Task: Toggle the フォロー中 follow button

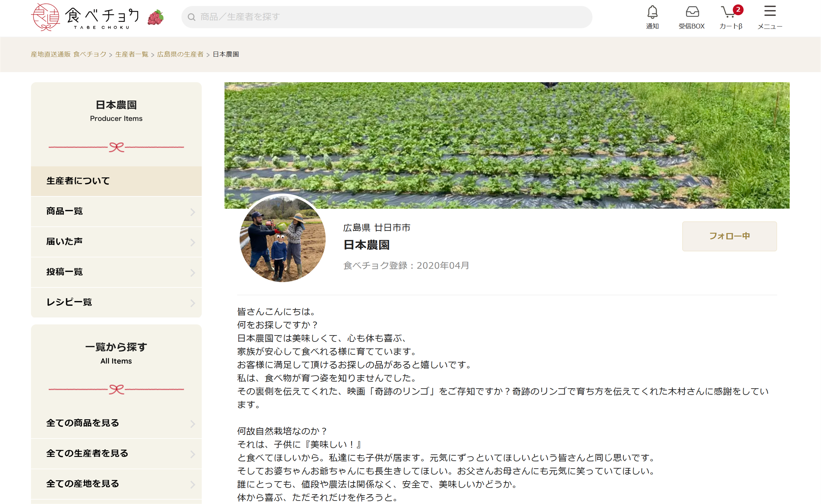Action: pyautogui.click(x=729, y=236)
